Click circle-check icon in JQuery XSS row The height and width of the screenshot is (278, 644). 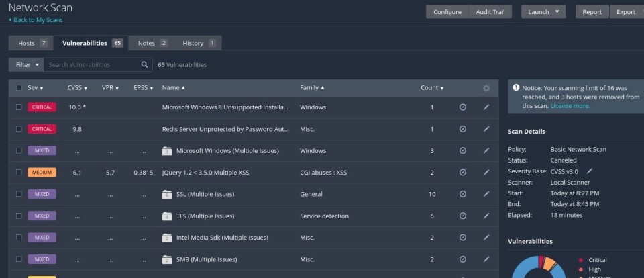(x=462, y=173)
